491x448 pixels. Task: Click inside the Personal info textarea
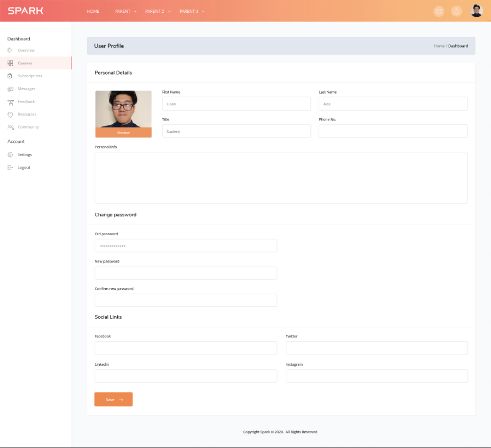pyautogui.click(x=281, y=177)
